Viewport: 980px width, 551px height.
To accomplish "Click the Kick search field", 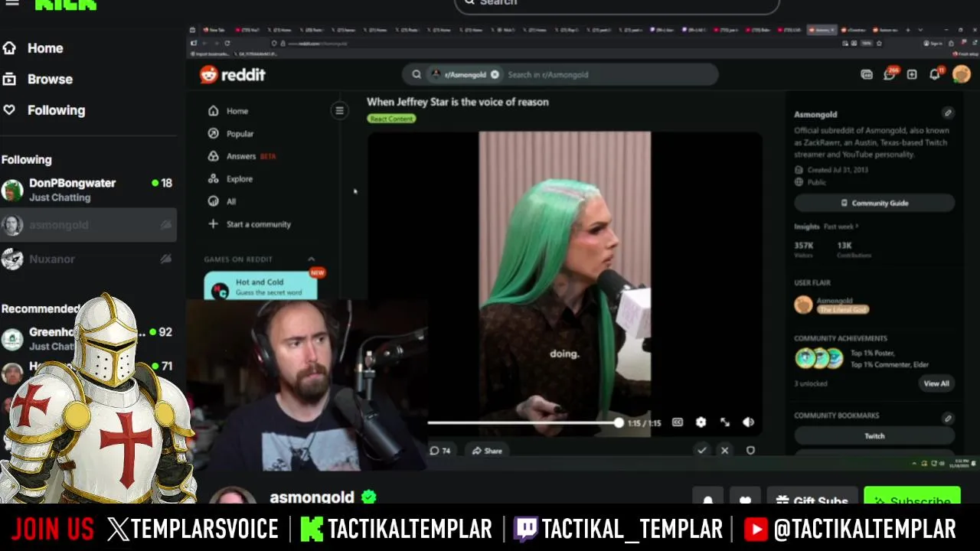I will [x=617, y=4].
